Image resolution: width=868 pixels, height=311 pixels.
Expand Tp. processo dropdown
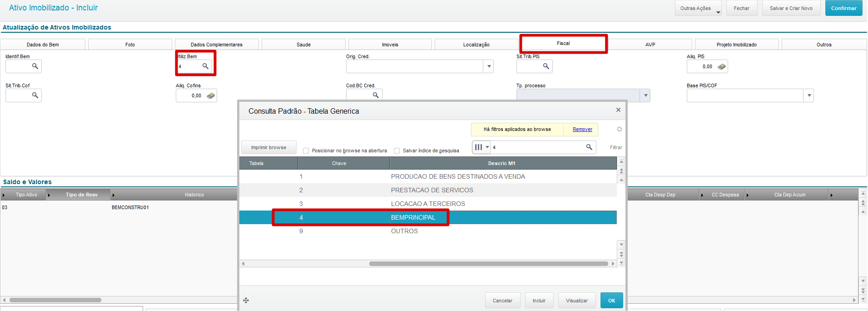(x=645, y=95)
